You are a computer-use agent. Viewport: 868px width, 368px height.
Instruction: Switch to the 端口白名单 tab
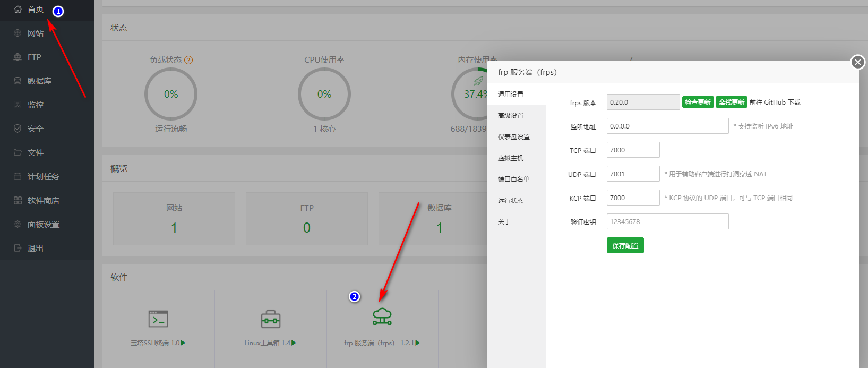[517, 179]
